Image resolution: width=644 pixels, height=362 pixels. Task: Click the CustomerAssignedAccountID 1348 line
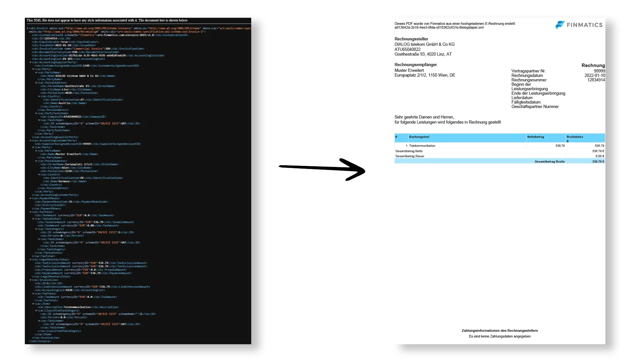tap(87, 66)
